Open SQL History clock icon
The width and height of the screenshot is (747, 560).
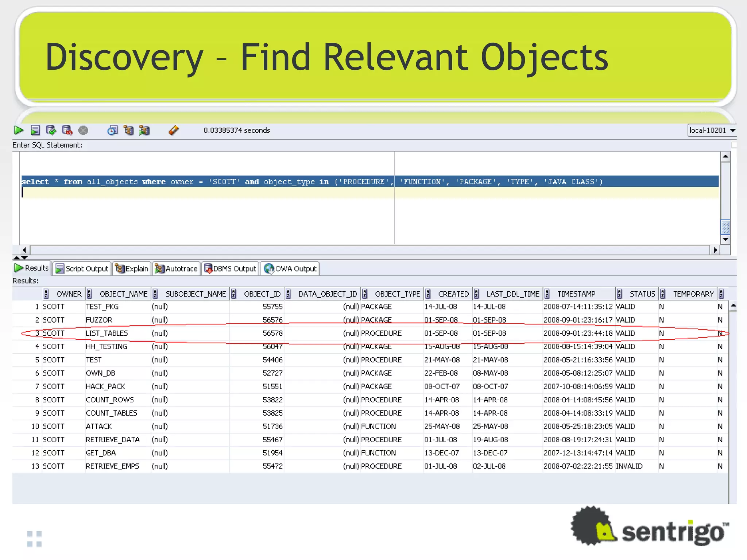[113, 130]
